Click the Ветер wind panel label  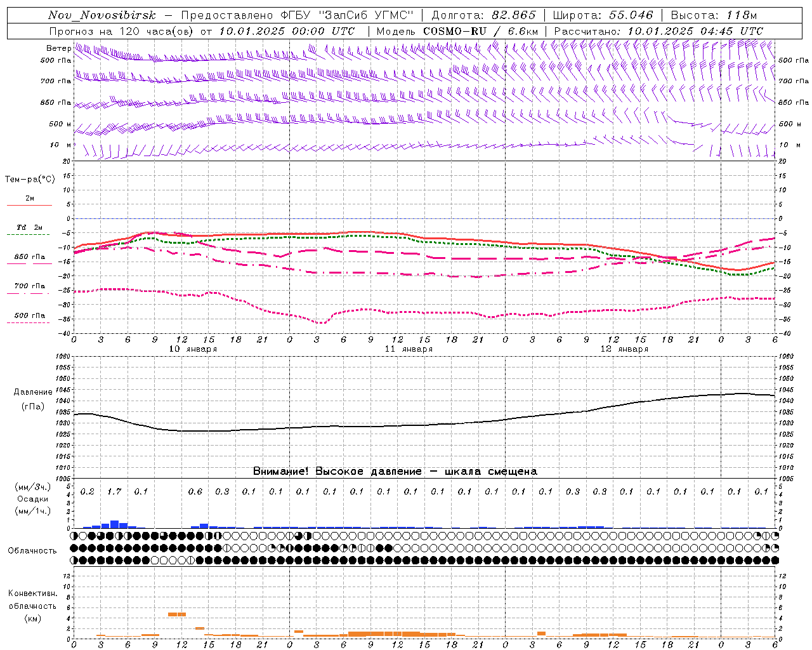(x=58, y=48)
